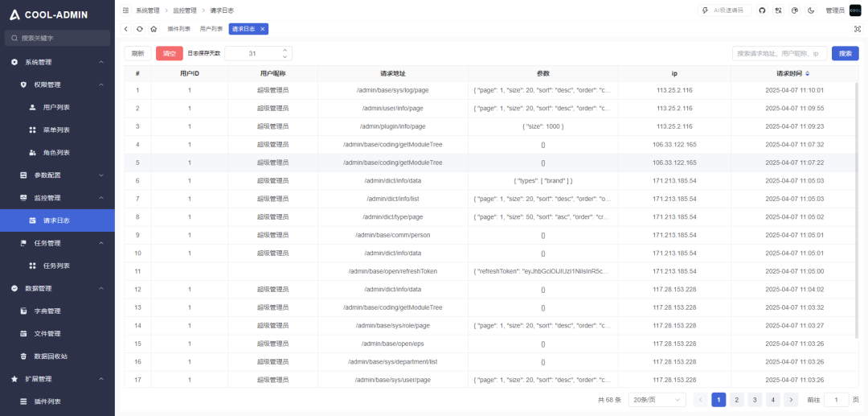The height and width of the screenshot is (416, 868).
Task: Open the theme color palette icon
Action: click(794, 10)
